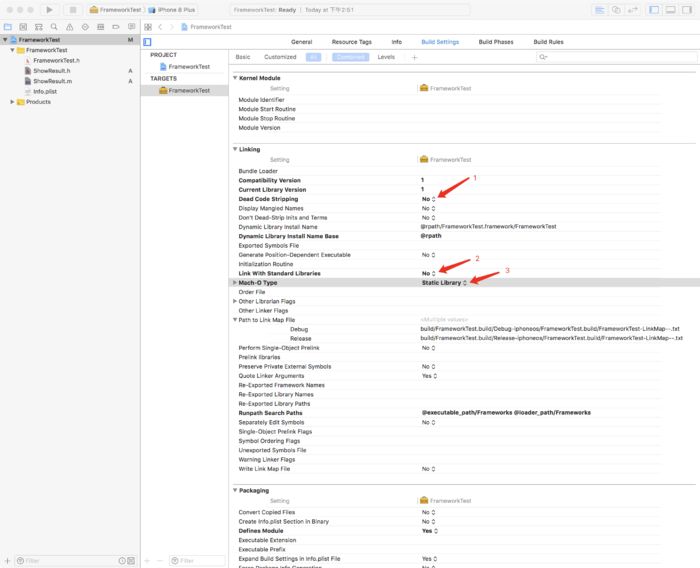Collapse Path to Link Map File
Viewport: 700px width, 568px height.
(235, 320)
